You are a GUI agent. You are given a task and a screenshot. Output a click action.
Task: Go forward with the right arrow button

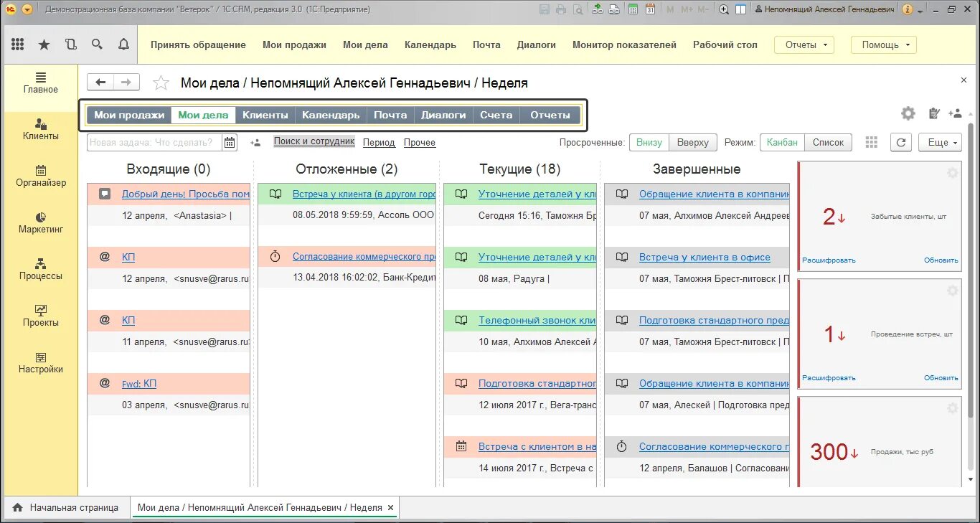click(x=126, y=82)
